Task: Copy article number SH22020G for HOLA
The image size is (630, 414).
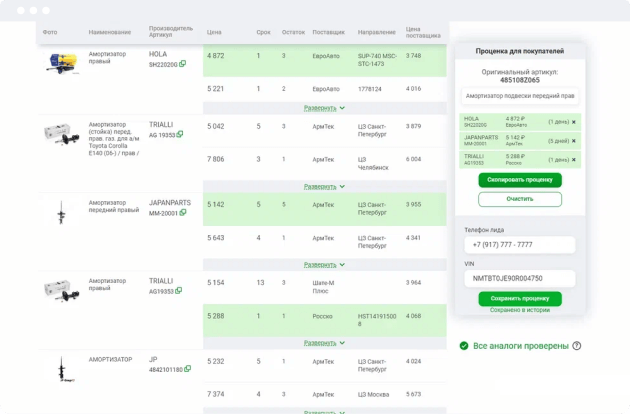Action: pos(182,64)
